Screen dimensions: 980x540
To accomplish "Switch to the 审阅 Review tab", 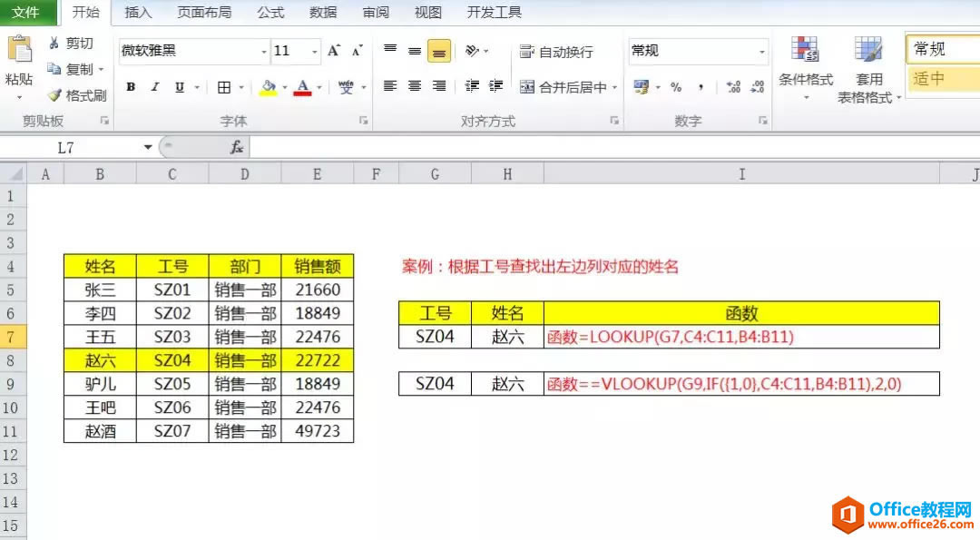I will (376, 13).
